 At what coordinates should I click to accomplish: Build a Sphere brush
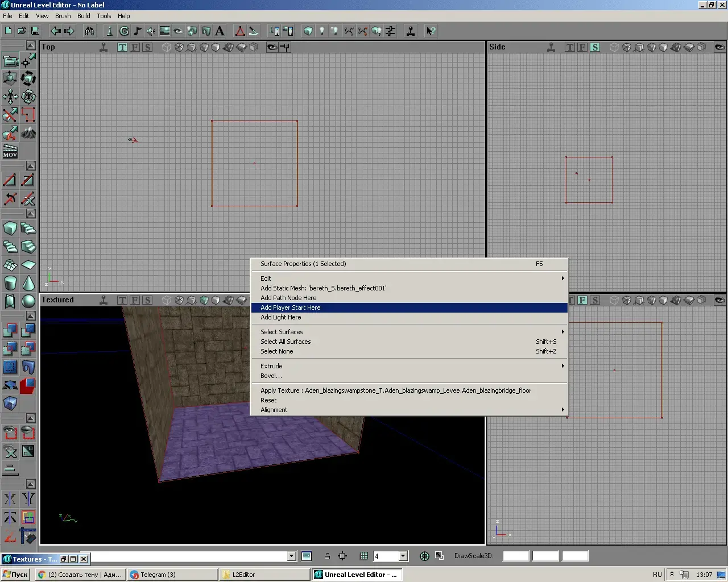coord(28,301)
